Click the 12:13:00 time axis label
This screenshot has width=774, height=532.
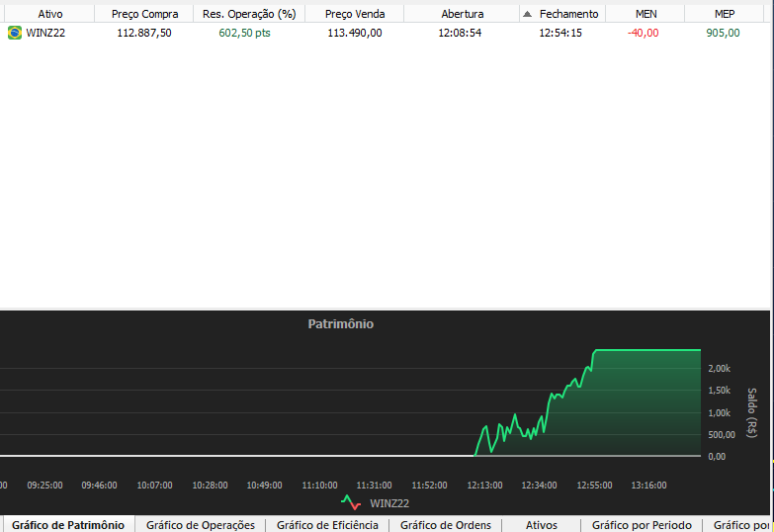click(x=484, y=486)
